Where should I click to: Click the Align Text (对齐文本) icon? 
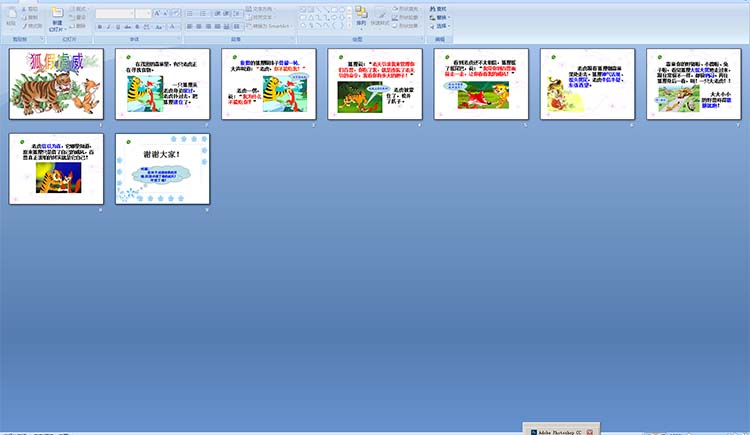pos(249,17)
